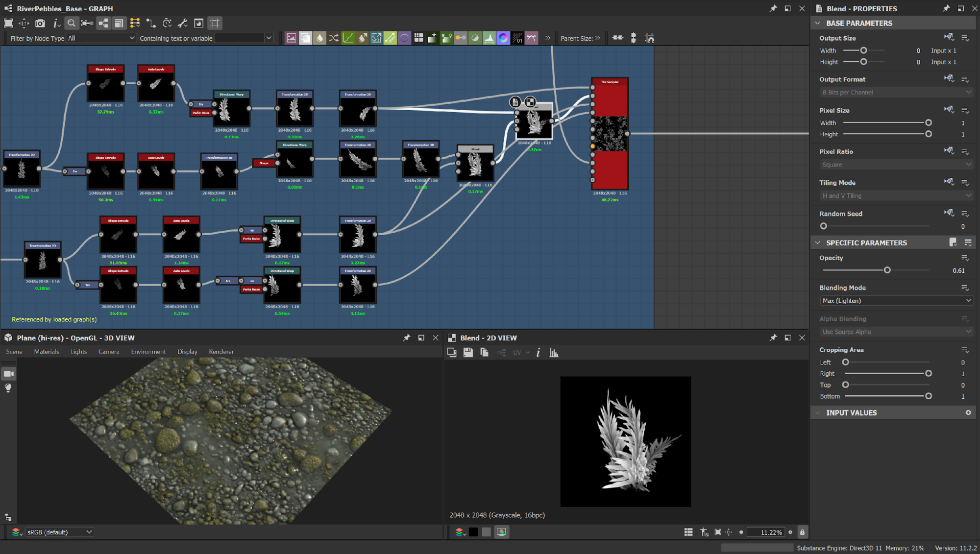Toggle the zoom lock in 2D view
980x554 pixels.
[802, 532]
